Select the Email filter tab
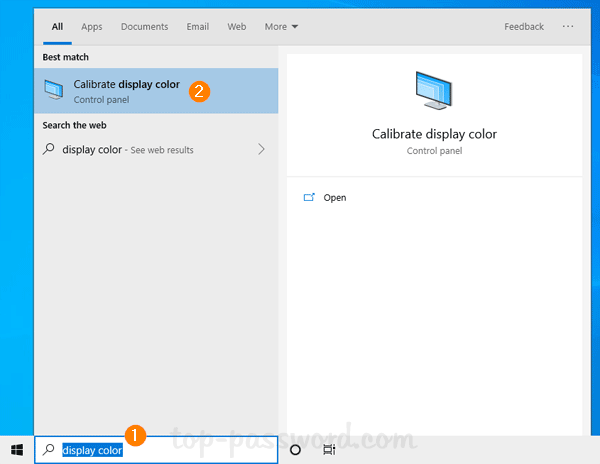Screen dimensions: 600x464 tap(197, 27)
